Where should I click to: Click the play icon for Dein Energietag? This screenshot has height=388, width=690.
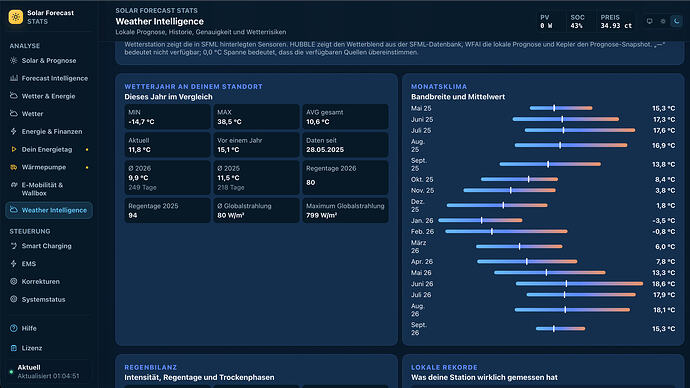coord(14,149)
